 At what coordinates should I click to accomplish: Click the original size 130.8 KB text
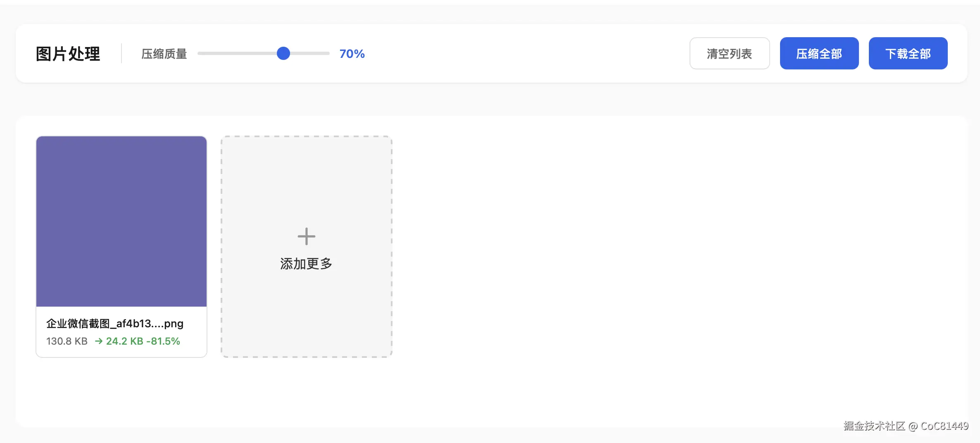pos(67,341)
